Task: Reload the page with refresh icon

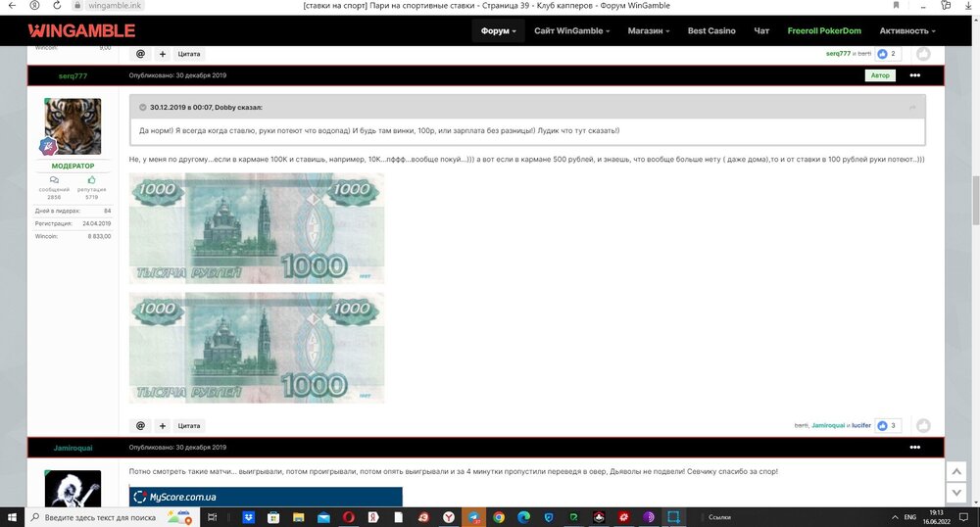Action: coord(57,5)
